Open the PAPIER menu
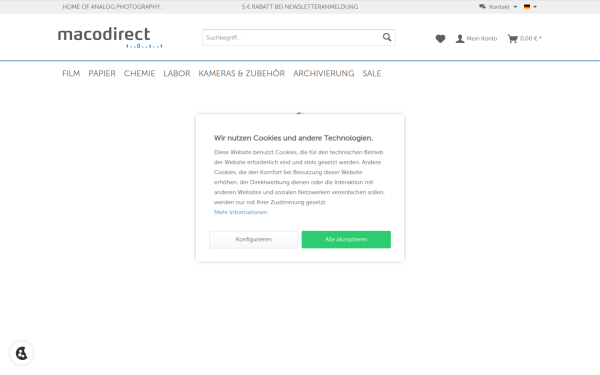 [102, 73]
